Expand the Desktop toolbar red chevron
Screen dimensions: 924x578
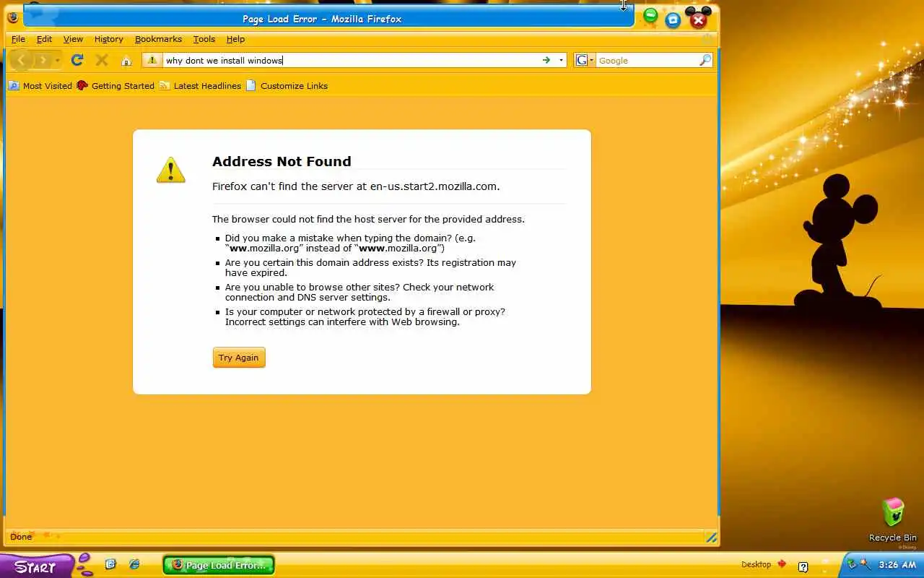coord(782,564)
